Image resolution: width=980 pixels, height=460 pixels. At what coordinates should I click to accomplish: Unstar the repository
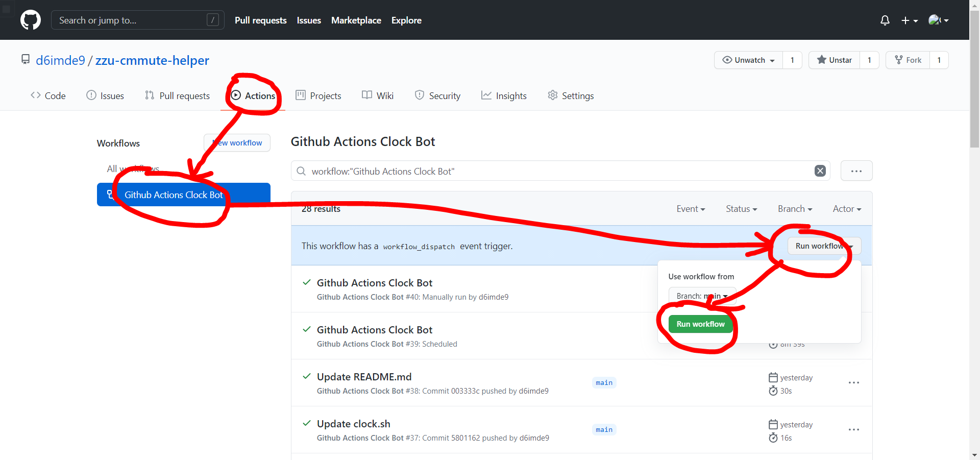pyautogui.click(x=835, y=60)
